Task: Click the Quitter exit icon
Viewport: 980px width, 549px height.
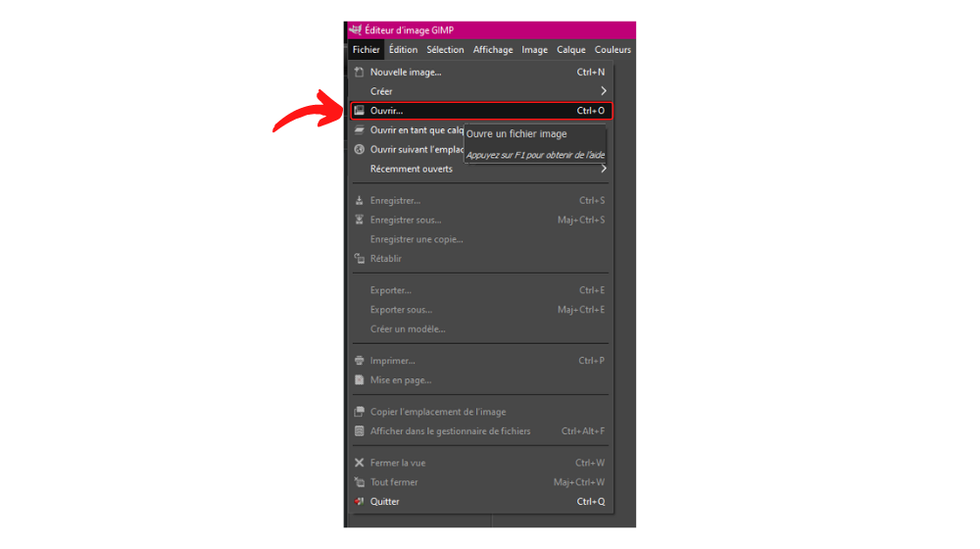Action: (x=359, y=502)
